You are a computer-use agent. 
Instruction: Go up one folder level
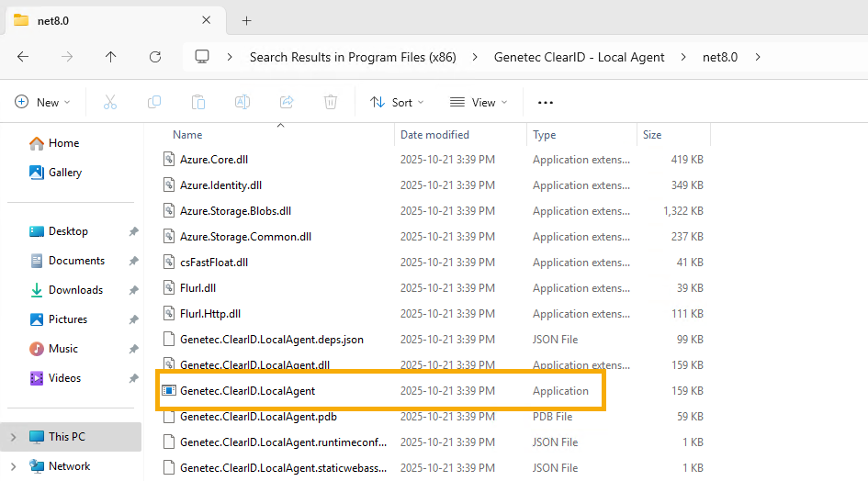tap(111, 57)
